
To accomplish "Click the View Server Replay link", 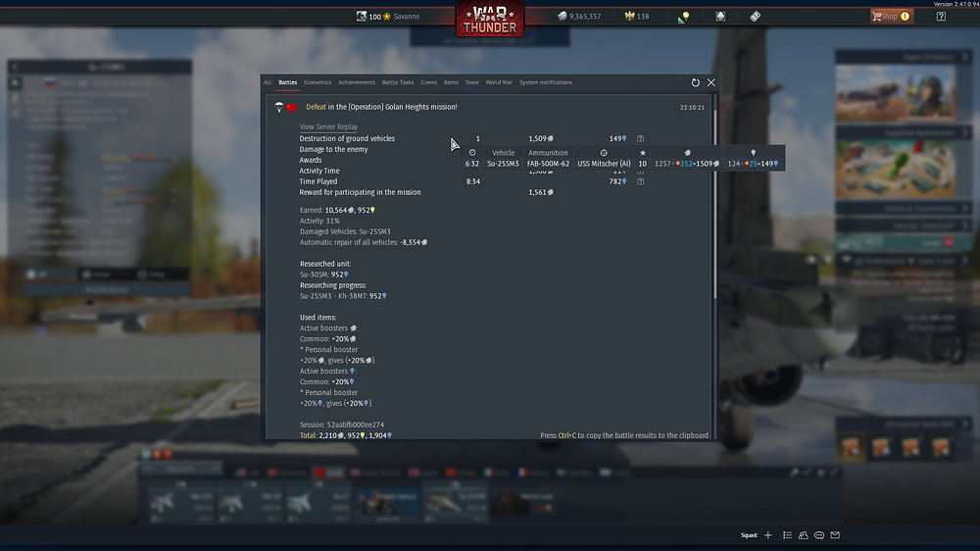I will tap(328, 126).
